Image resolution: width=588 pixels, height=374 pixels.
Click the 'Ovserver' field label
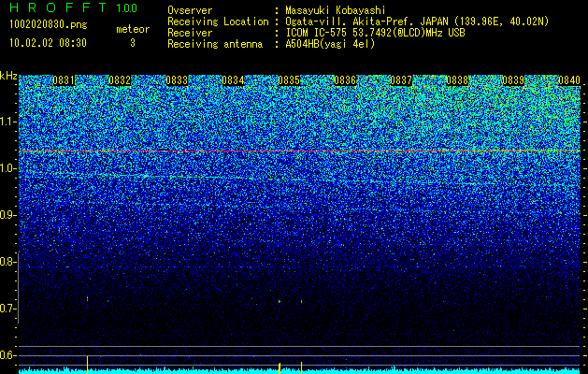(190, 10)
